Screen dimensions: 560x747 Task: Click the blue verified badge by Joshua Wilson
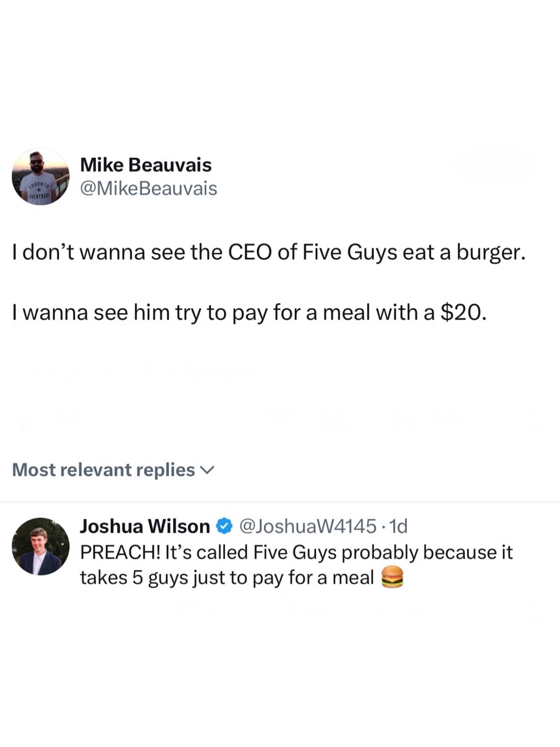click(225, 526)
